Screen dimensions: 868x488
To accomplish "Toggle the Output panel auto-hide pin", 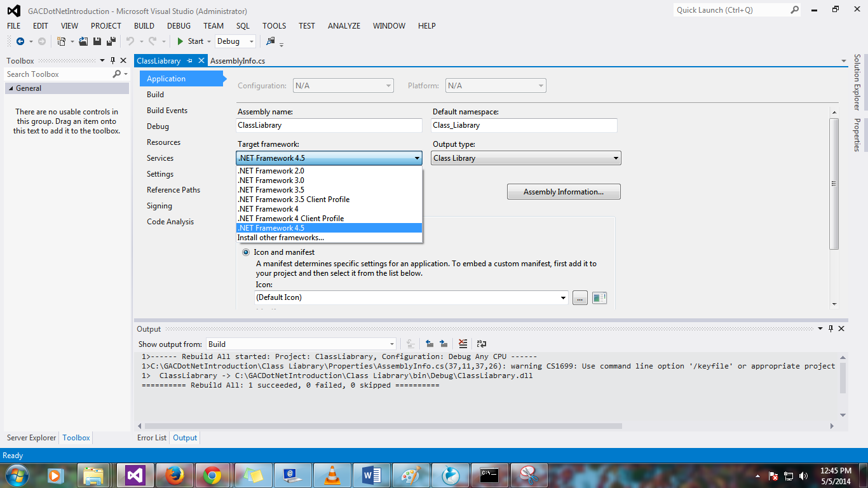I will pos(831,329).
